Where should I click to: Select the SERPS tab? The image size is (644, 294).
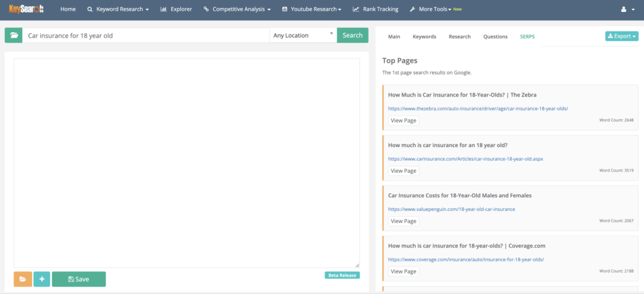pos(528,36)
